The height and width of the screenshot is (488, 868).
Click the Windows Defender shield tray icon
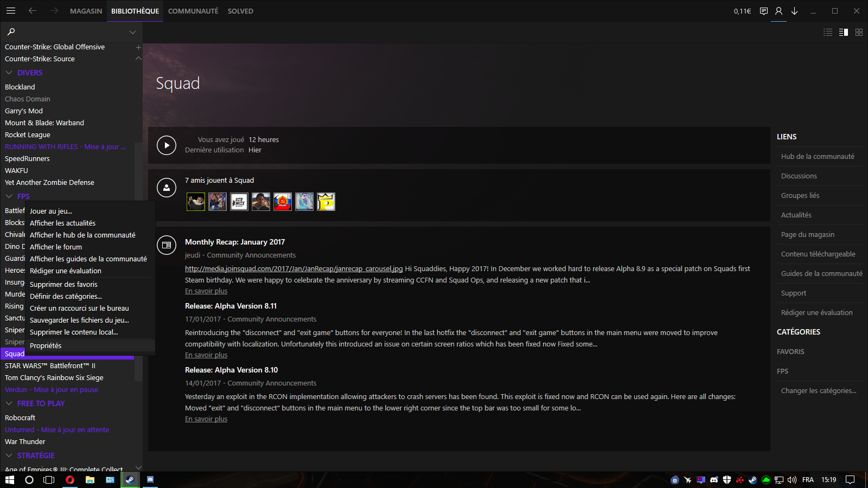point(727,480)
